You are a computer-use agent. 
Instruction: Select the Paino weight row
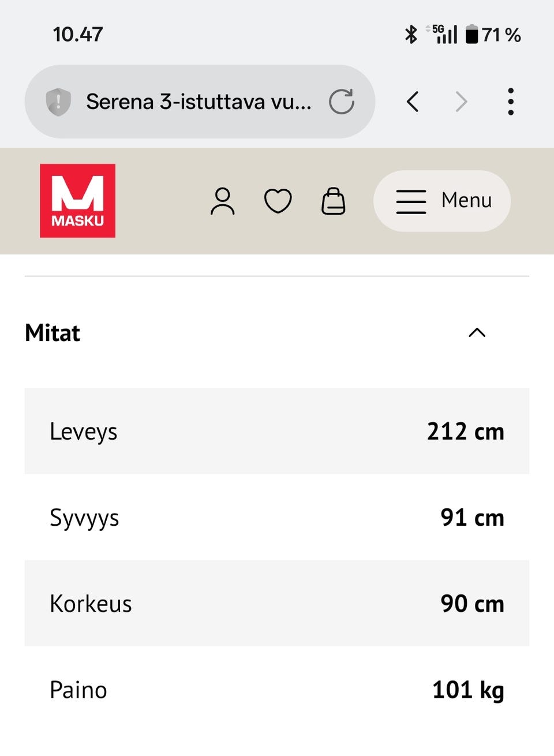click(276, 690)
